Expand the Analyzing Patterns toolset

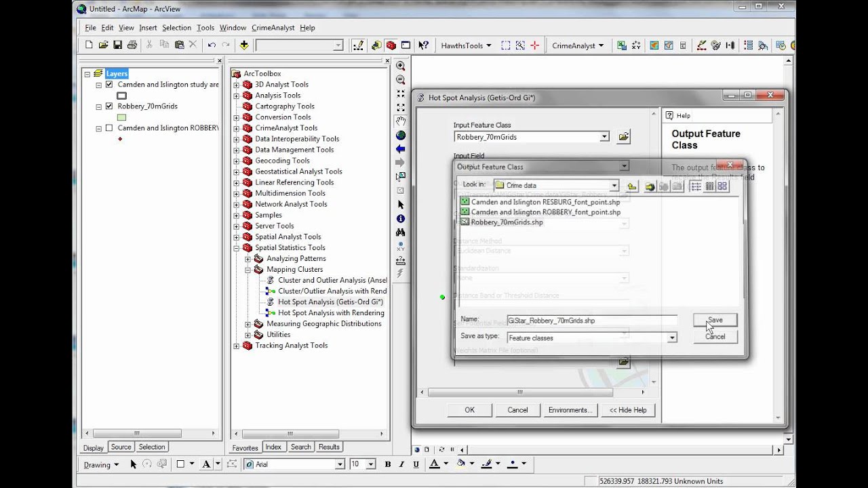click(248, 258)
